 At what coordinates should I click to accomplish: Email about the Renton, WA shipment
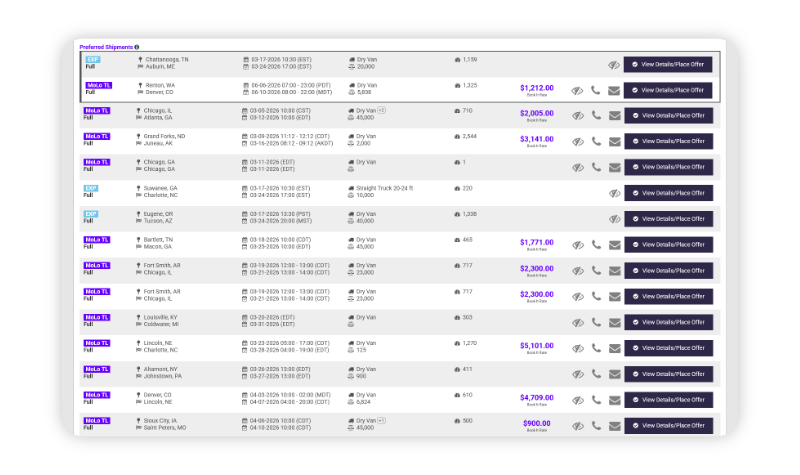click(614, 90)
